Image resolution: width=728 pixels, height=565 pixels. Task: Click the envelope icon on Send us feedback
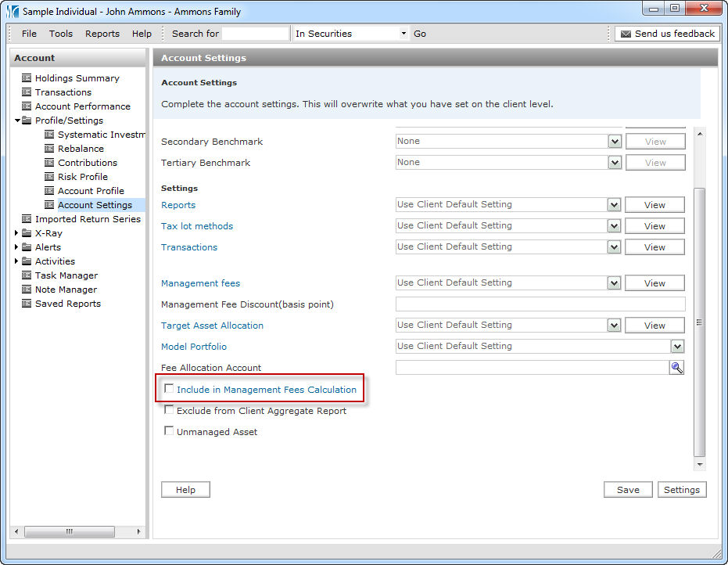626,34
